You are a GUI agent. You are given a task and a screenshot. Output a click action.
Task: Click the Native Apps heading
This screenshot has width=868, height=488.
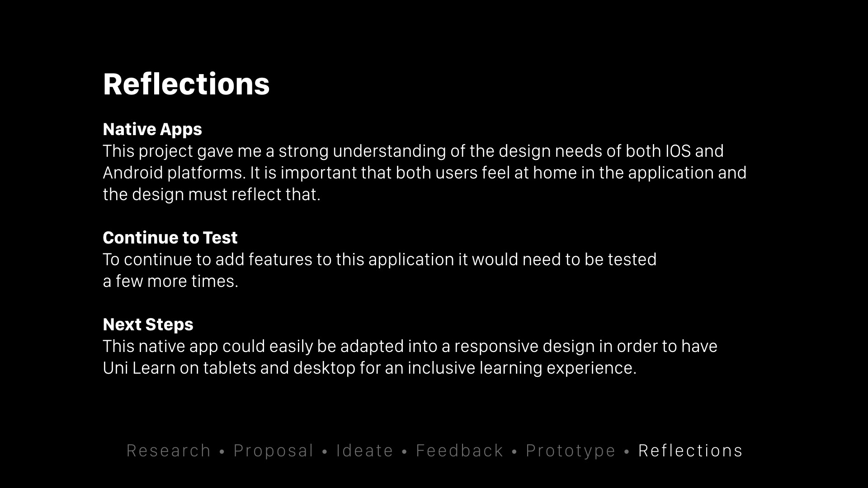click(x=152, y=129)
